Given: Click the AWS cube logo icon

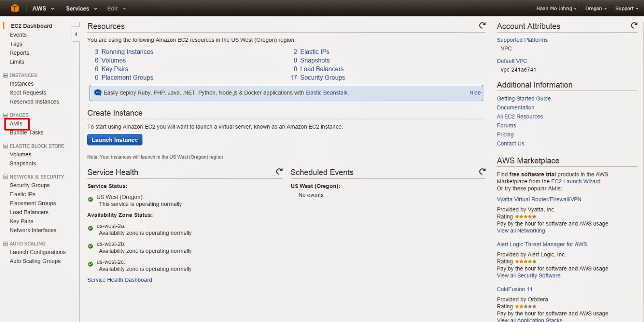Looking at the screenshot, I should 15,8.
